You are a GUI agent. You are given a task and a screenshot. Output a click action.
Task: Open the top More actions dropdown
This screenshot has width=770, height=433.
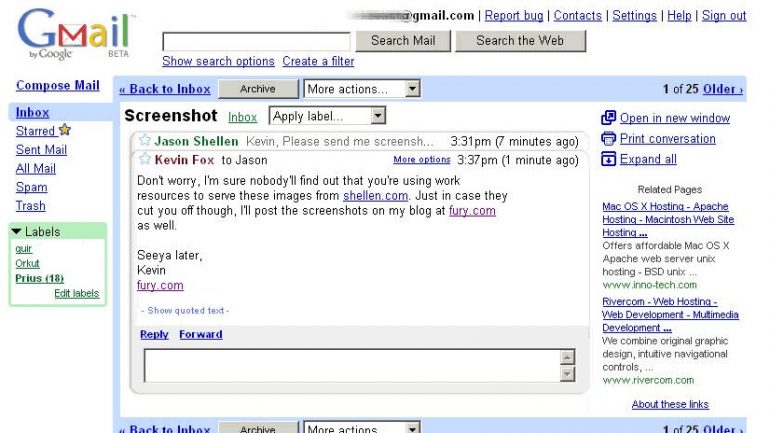(x=362, y=89)
